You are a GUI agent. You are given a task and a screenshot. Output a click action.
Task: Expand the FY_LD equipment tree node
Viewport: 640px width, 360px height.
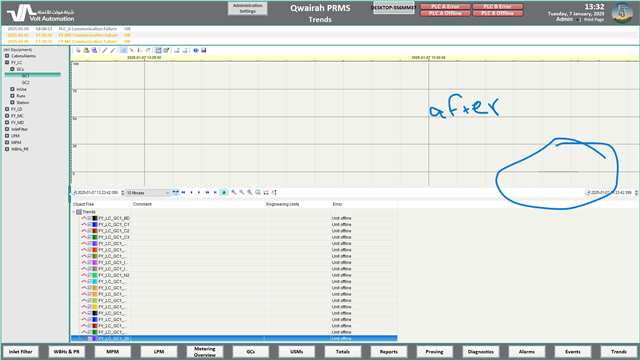pos(7,109)
